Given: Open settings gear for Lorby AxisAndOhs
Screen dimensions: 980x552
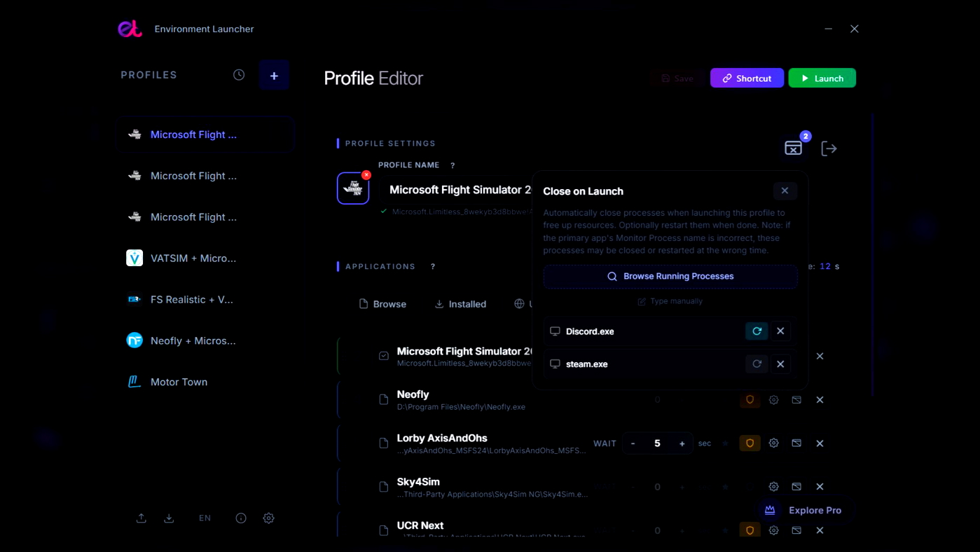Looking at the screenshot, I should click(x=773, y=443).
